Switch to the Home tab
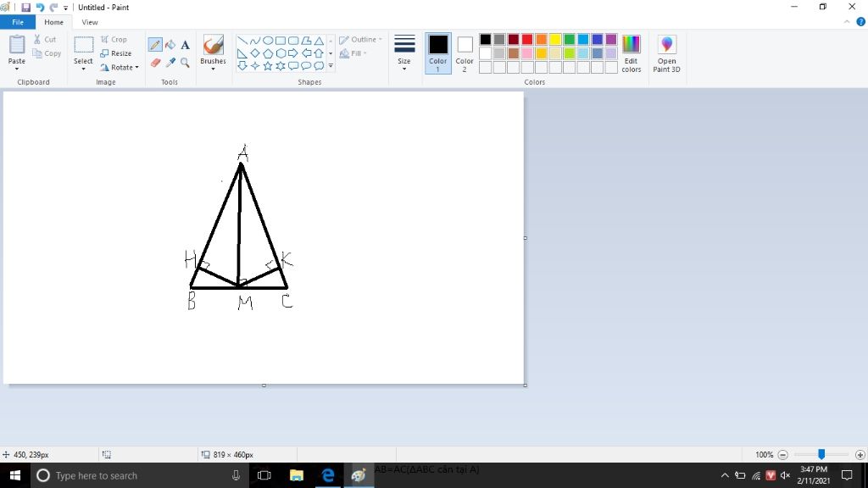The image size is (868, 488). [x=53, y=22]
